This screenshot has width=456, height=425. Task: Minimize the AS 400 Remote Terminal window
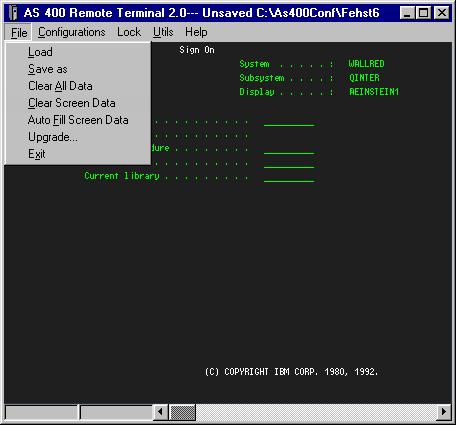(407, 13)
